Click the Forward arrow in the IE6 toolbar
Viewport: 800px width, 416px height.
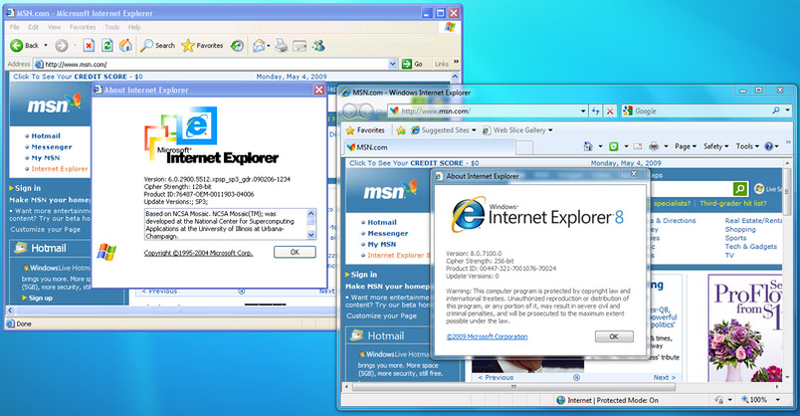[x=61, y=45]
